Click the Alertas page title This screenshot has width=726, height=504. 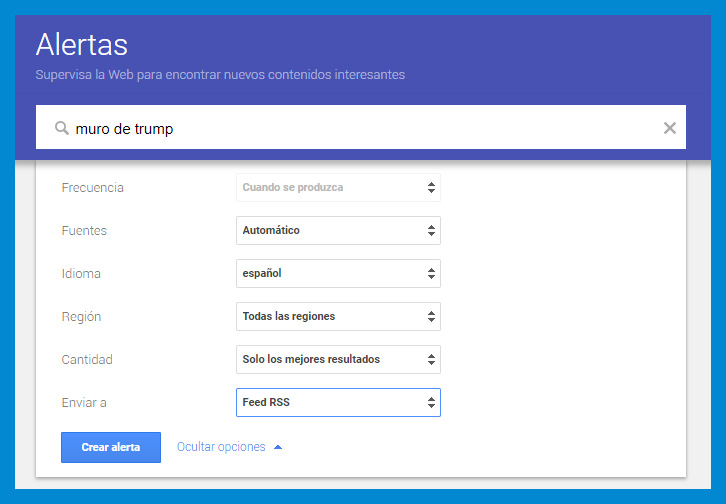(81, 45)
